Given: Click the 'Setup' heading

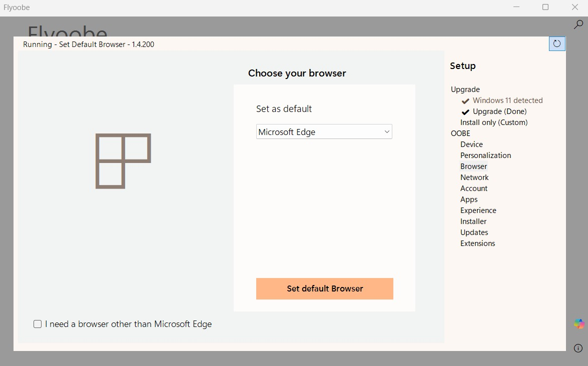Looking at the screenshot, I should pyautogui.click(x=463, y=66).
